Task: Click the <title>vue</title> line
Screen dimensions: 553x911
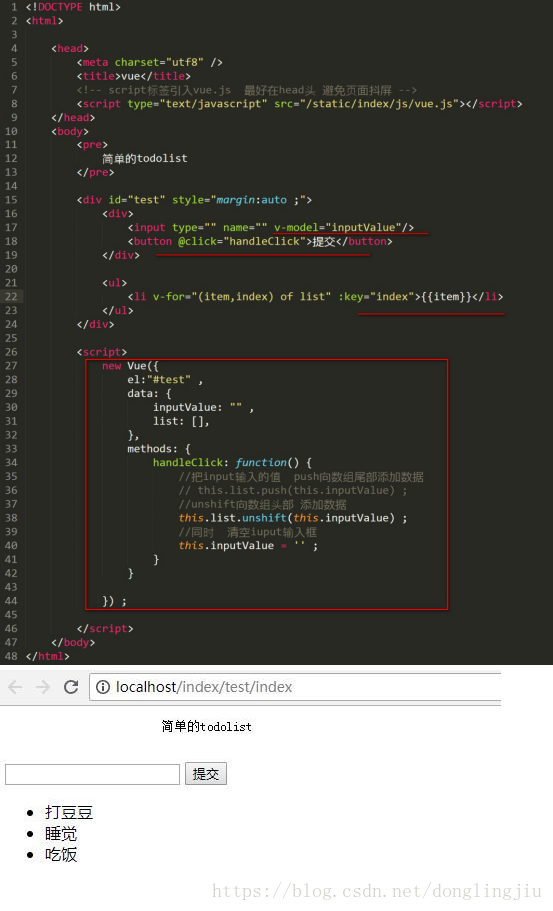Action: (134, 76)
